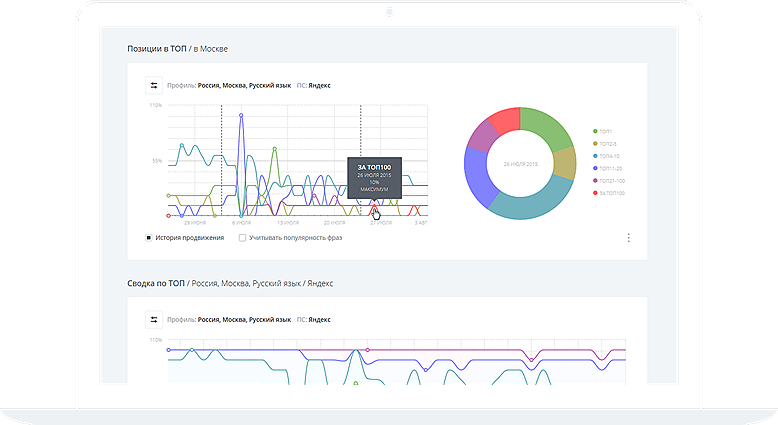Toggle ТОП2-3 series in donut legend

604,144
